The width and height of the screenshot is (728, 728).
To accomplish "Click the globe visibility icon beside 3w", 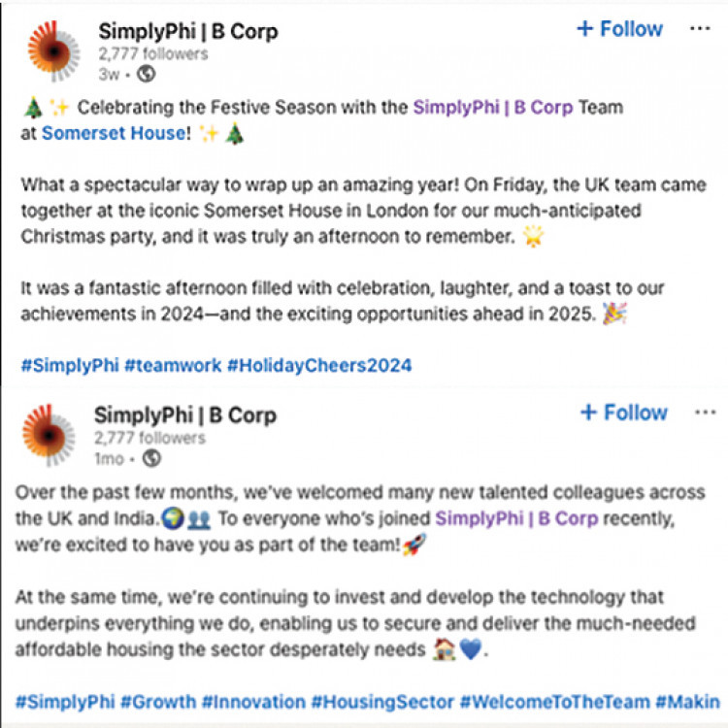I will coord(147,74).
